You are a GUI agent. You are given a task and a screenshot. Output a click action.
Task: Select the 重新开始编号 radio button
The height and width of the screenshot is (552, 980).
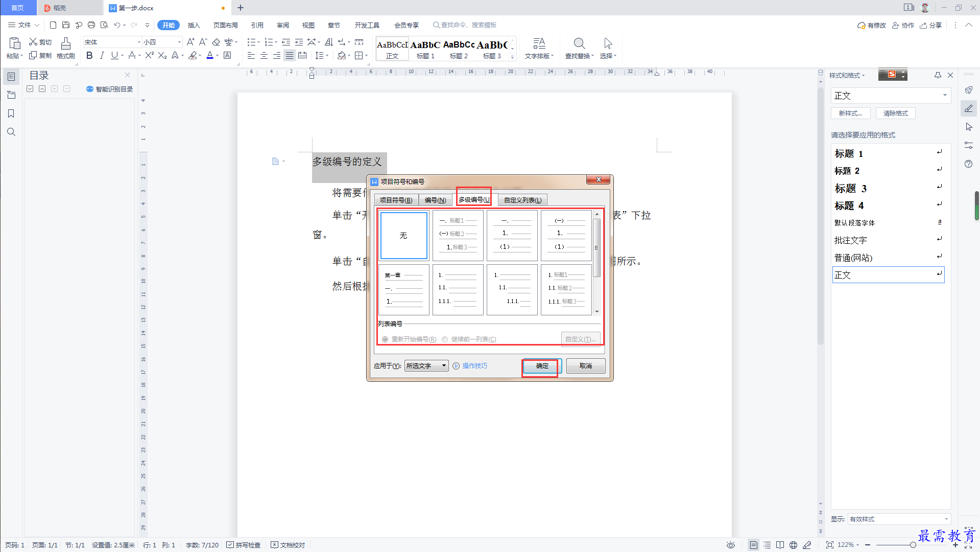pyautogui.click(x=385, y=339)
